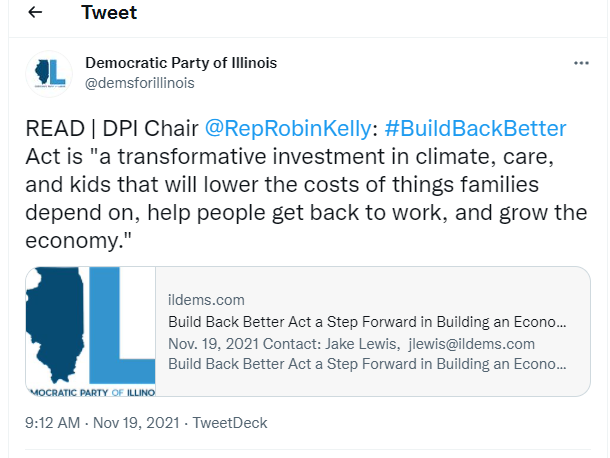
Task: Open the Illinois logo in link preview
Action: [x=91, y=332]
